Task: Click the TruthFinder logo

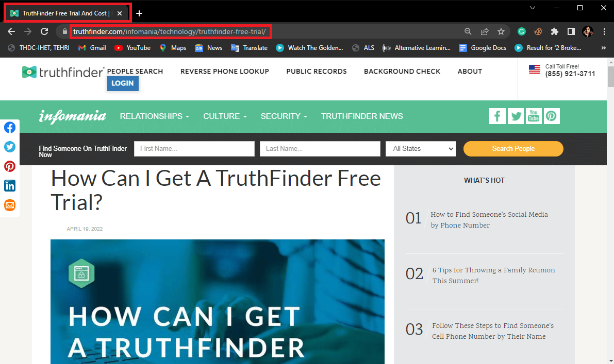Action: (x=62, y=72)
